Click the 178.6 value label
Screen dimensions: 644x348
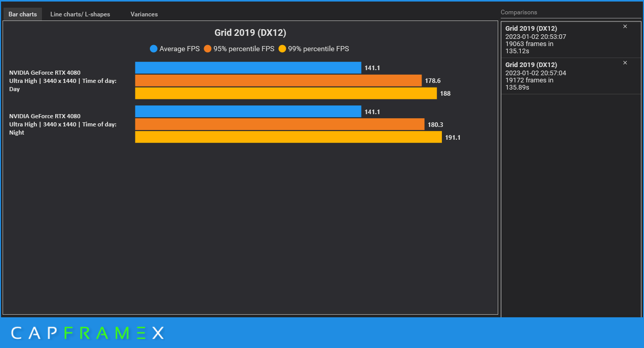[433, 81]
